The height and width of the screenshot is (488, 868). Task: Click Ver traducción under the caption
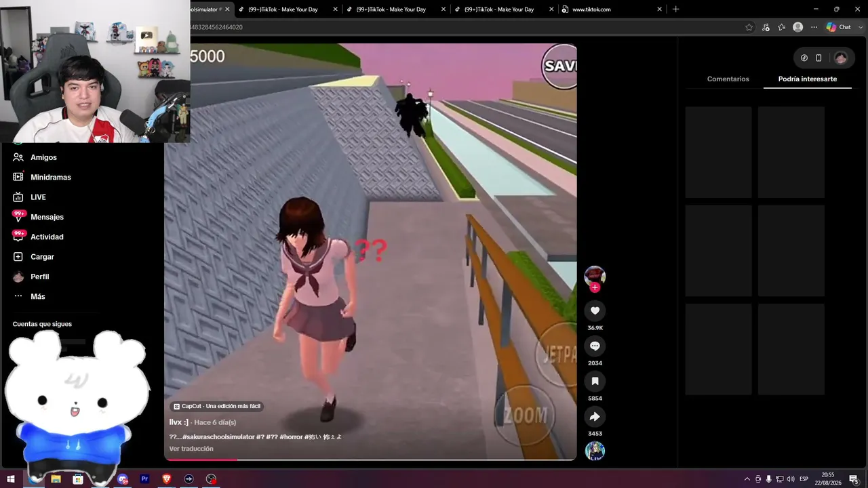191,449
